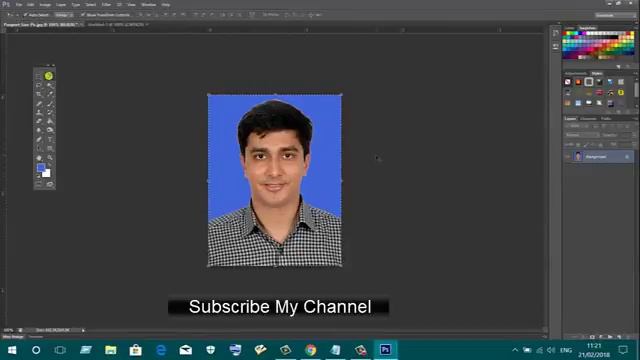
Task: Toggle lock position in Layers panel
Action: [x=593, y=144]
